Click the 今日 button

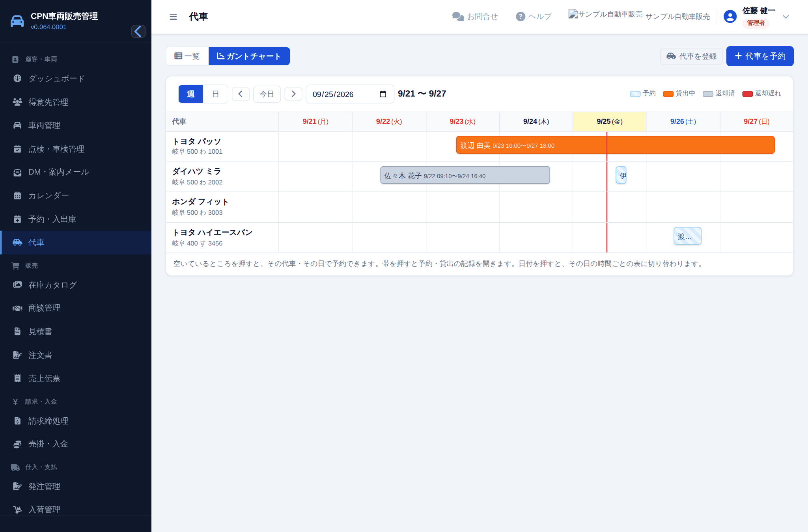267,94
